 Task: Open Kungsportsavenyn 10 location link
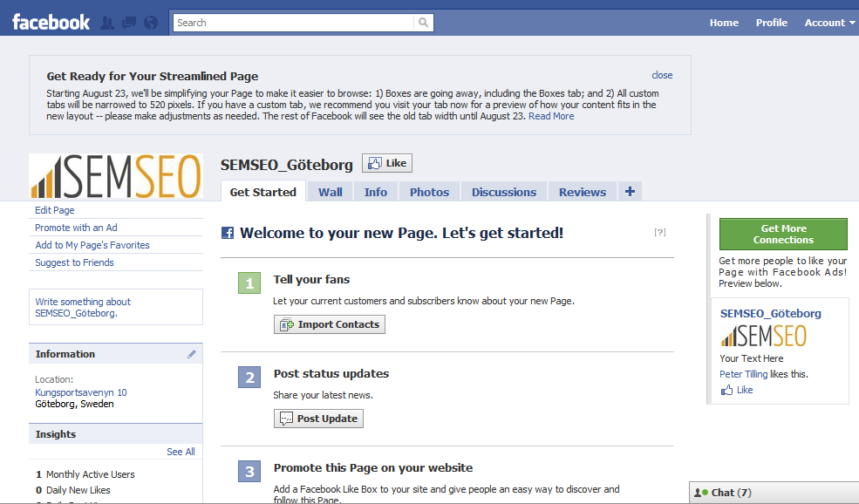pyautogui.click(x=80, y=392)
